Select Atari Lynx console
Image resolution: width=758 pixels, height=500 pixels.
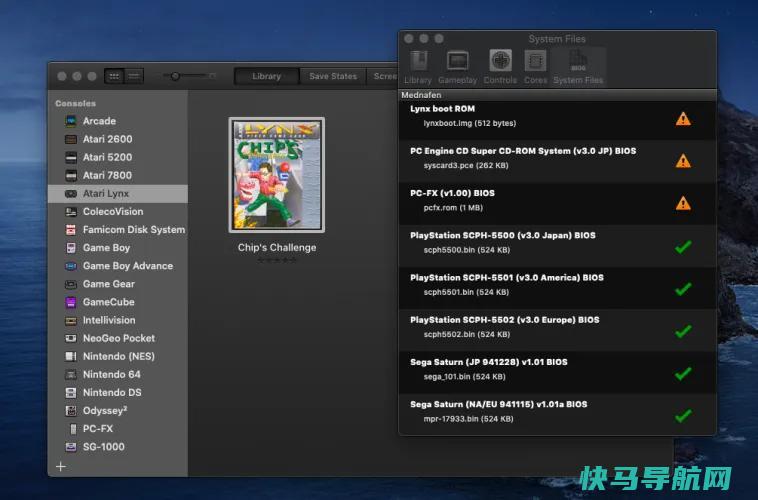(117, 193)
